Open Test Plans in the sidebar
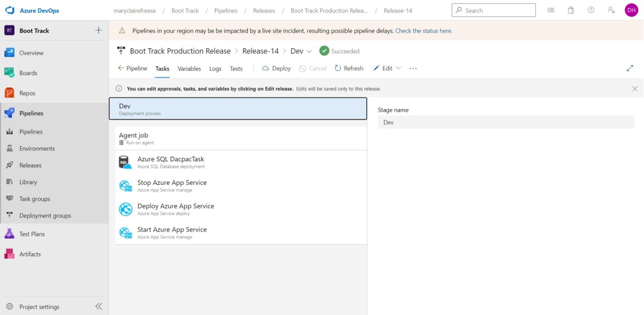This screenshot has width=644, height=315. click(32, 234)
